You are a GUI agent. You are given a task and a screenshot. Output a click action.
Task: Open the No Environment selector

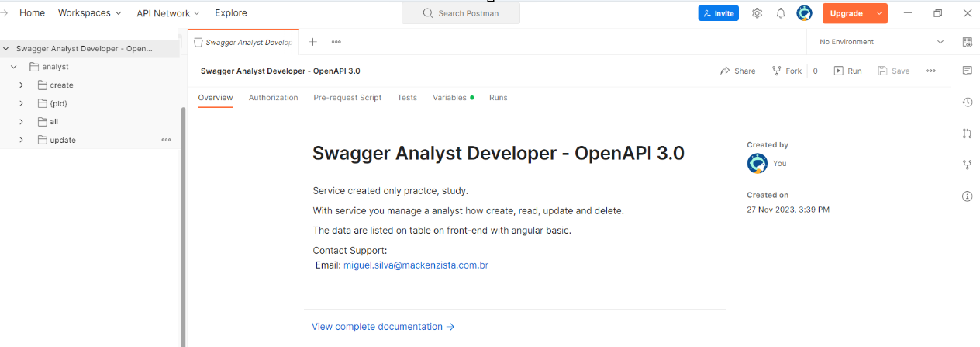click(881, 42)
